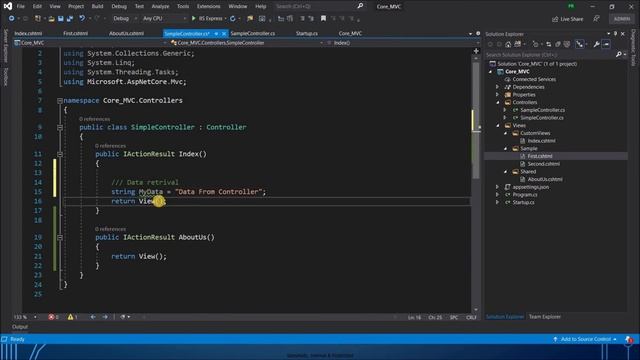Click the Collapse All icon in Solution Explorer
The width and height of the screenshot is (640, 360).
click(558, 44)
